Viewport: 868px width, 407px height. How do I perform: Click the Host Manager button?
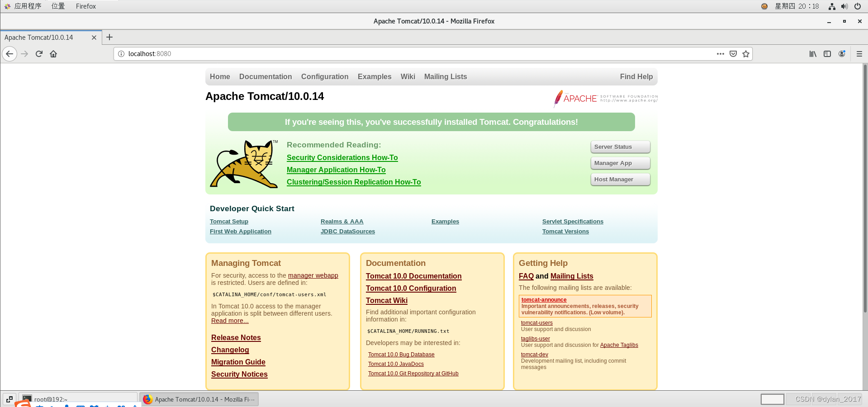coord(620,180)
